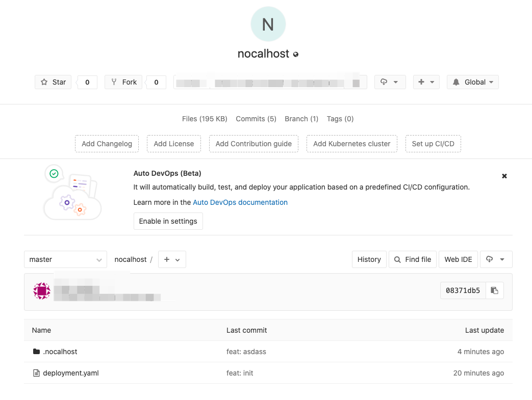Viewport: 532px width, 400px height.
Task: Click the bell icon on the Global button
Action: point(455,82)
